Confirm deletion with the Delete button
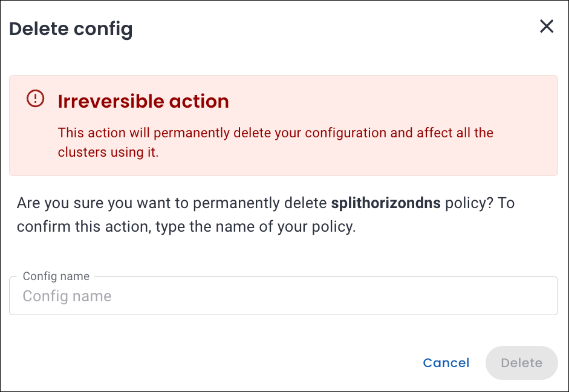This screenshot has width=569, height=392. (521, 363)
